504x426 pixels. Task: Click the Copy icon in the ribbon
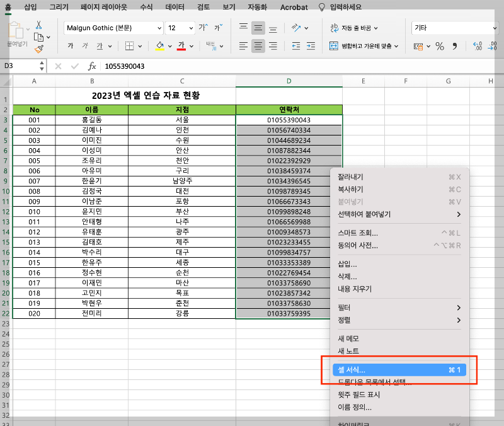coord(38,37)
